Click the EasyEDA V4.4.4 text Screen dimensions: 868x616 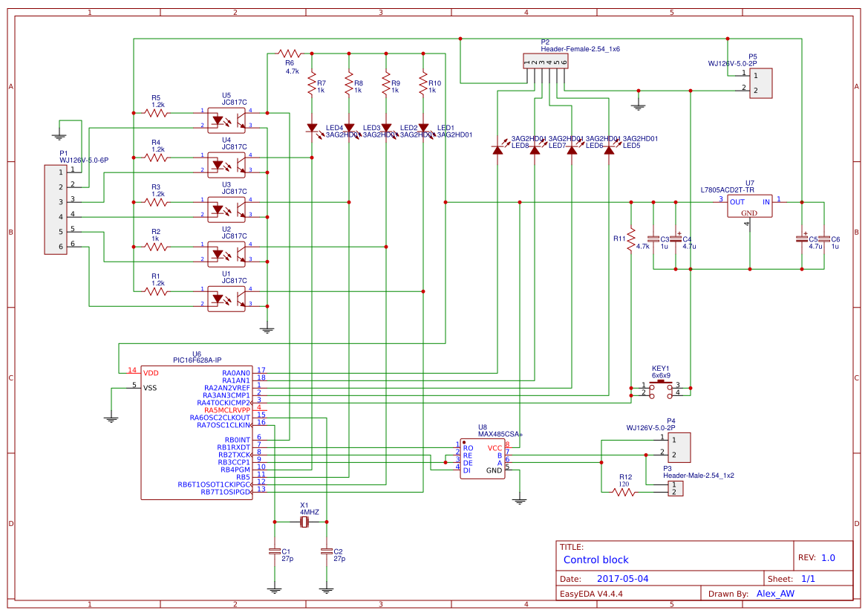tap(592, 593)
